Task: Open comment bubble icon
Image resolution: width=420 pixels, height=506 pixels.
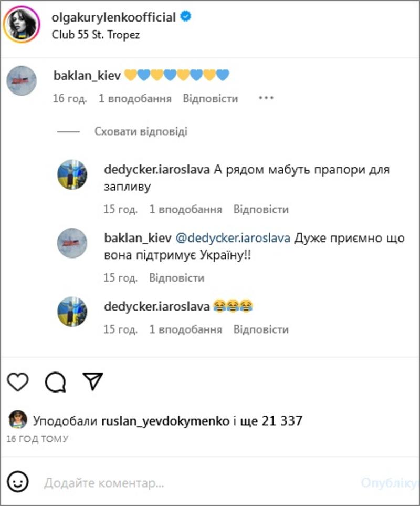Action: click(56, 382)
